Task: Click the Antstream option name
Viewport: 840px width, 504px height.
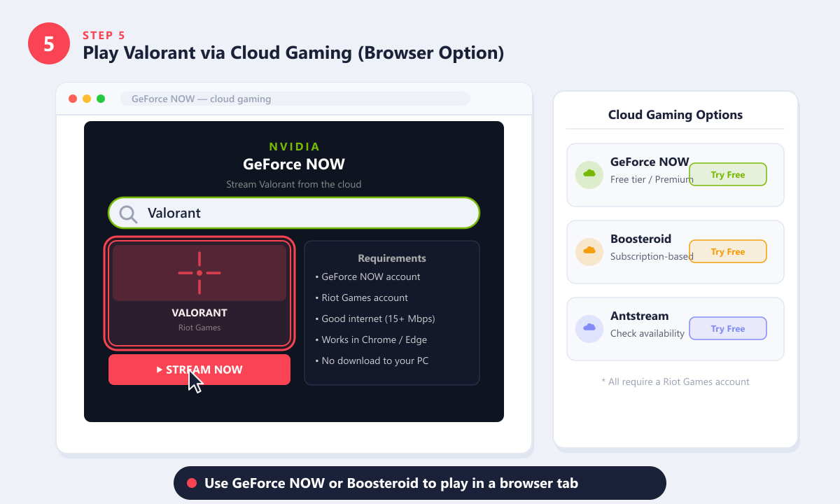Action: click(639, 316)
